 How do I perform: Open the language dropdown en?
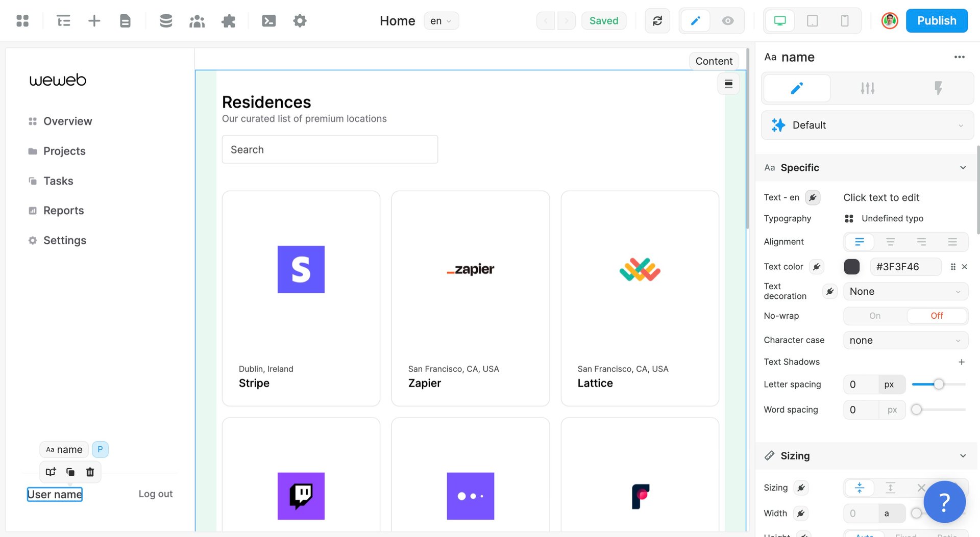click(x=441, y=21)
